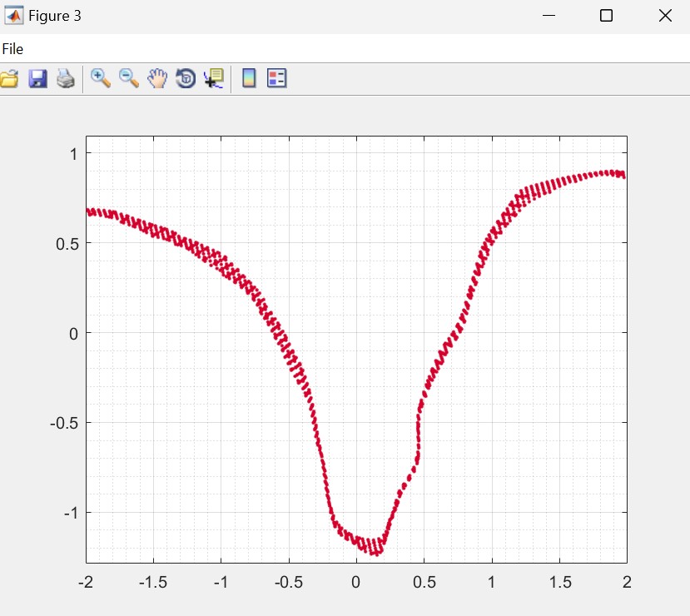The height and width of the screenshot is (616, 690).
Task: Click the Open File folder icon
Action: click(8, 79)
